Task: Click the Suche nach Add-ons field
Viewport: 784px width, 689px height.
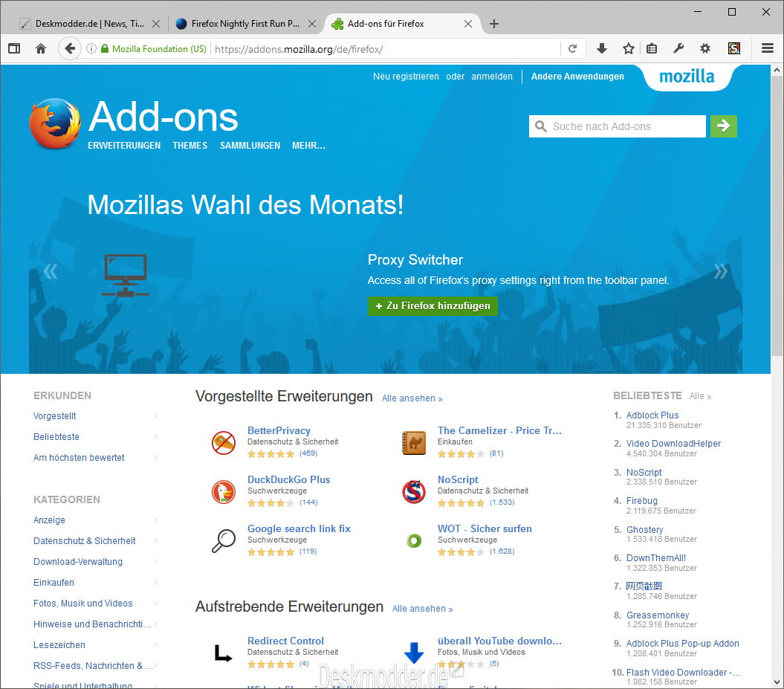Action: [x=618, y=126]
